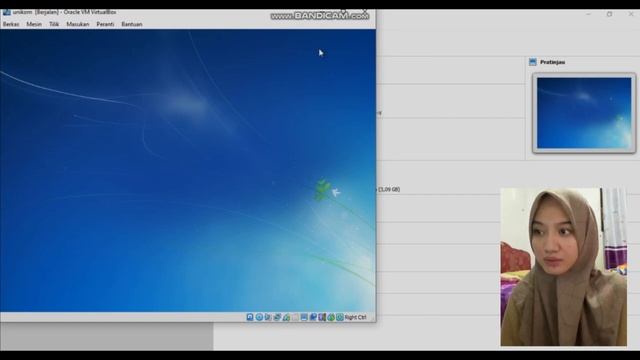The image size is (640, 360).
Task: Click the VM title bar text
Action: coord(64,12)
